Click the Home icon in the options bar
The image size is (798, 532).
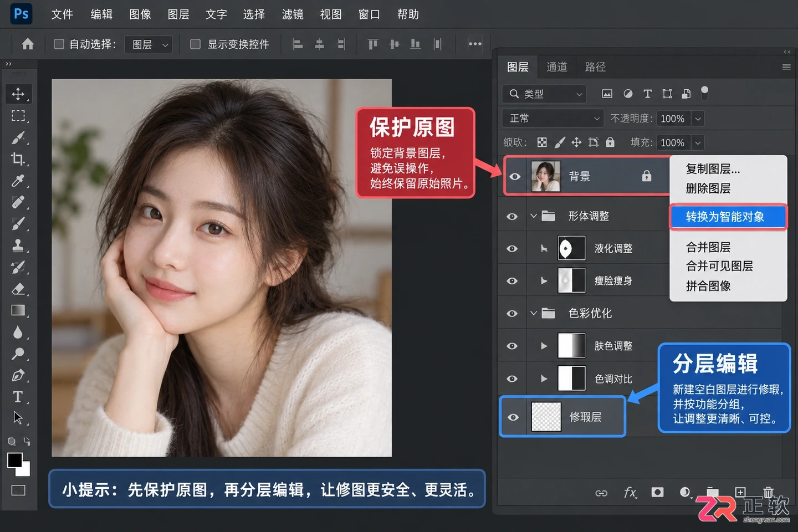(28, 44)
